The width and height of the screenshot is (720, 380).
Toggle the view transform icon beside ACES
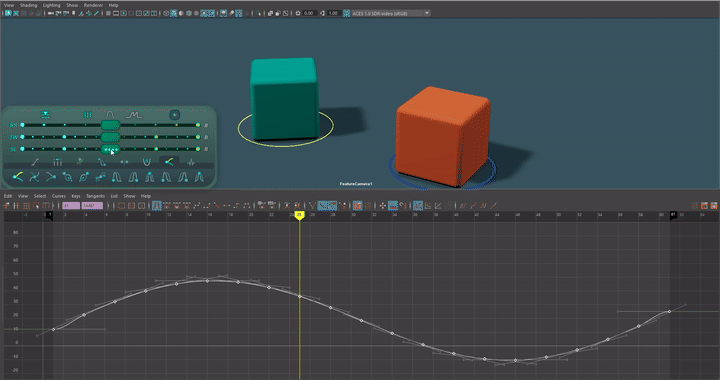tap(347, 13)
